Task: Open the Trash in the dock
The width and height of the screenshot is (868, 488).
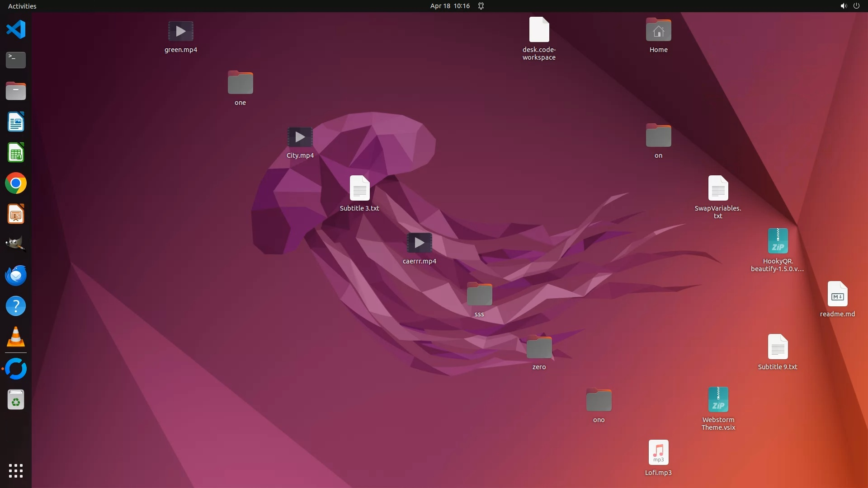Action: pyautogui.click(x=16, y=400)
